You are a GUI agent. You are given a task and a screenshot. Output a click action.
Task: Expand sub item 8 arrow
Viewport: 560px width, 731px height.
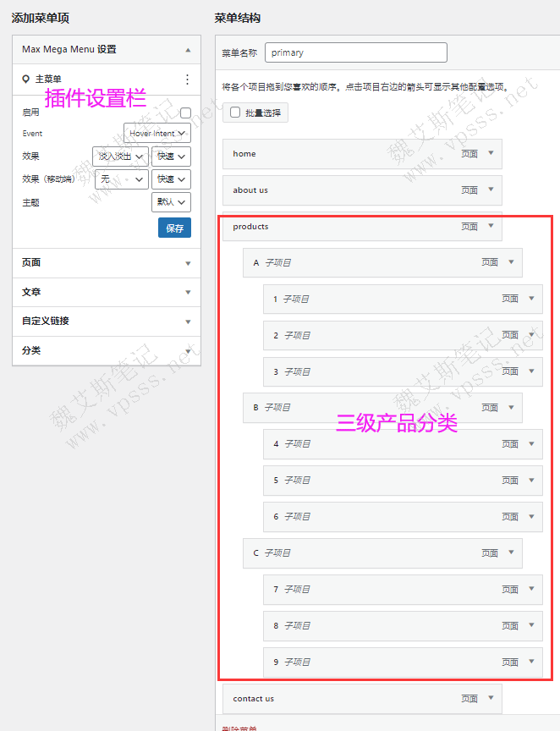531,625
